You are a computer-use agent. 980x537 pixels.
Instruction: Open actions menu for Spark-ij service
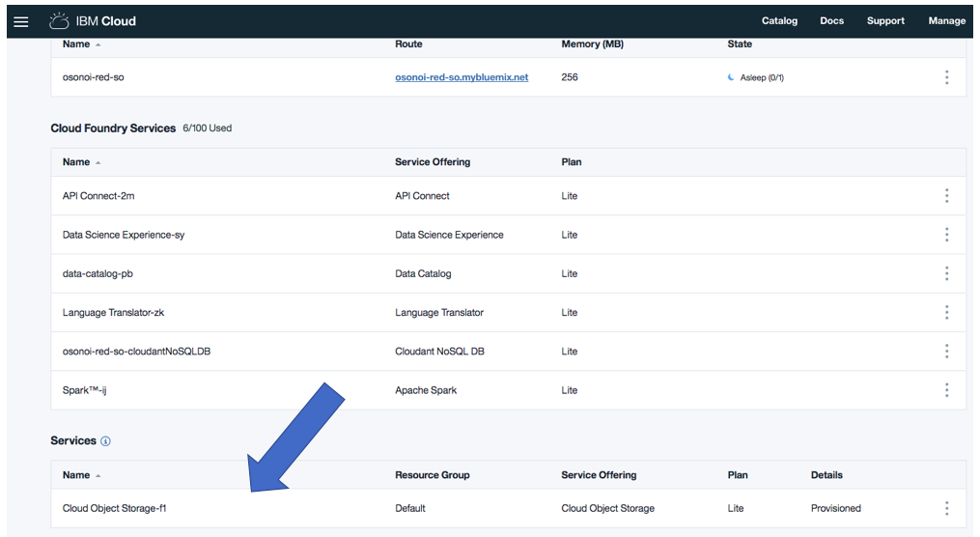[x=947, y=390]
